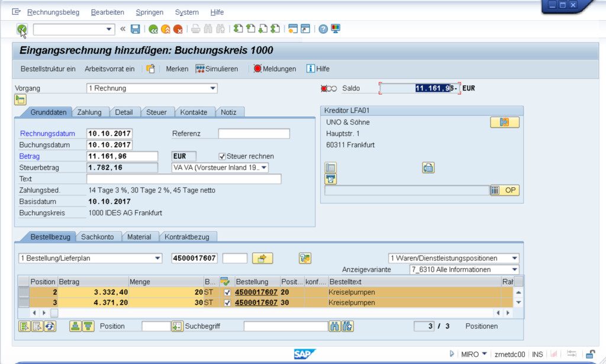Click the Customize Local Layout monitor icon

(x=336, y=29)
